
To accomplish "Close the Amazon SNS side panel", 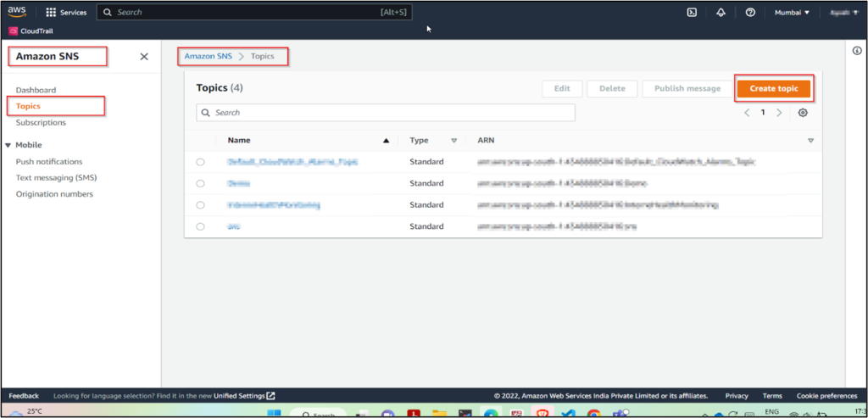I will coord(144,57).
